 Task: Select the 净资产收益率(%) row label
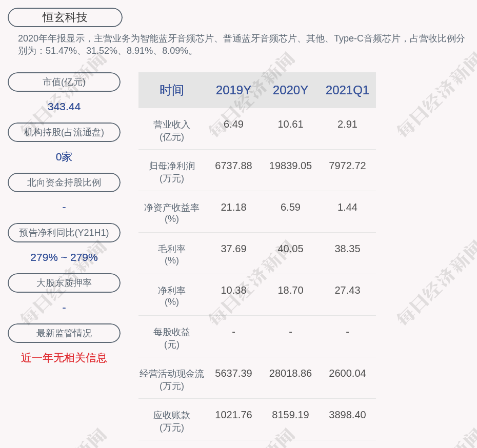(172, 213)
